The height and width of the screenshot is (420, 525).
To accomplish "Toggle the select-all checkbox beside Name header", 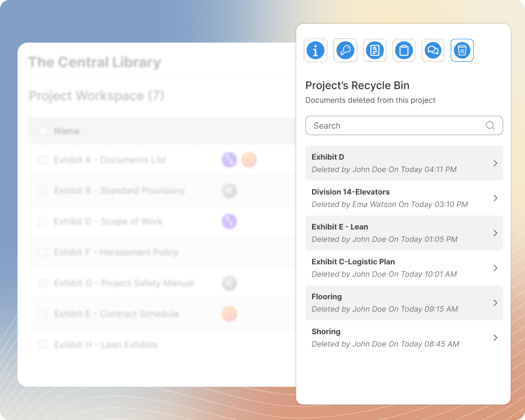I will (x=43, y=131).
